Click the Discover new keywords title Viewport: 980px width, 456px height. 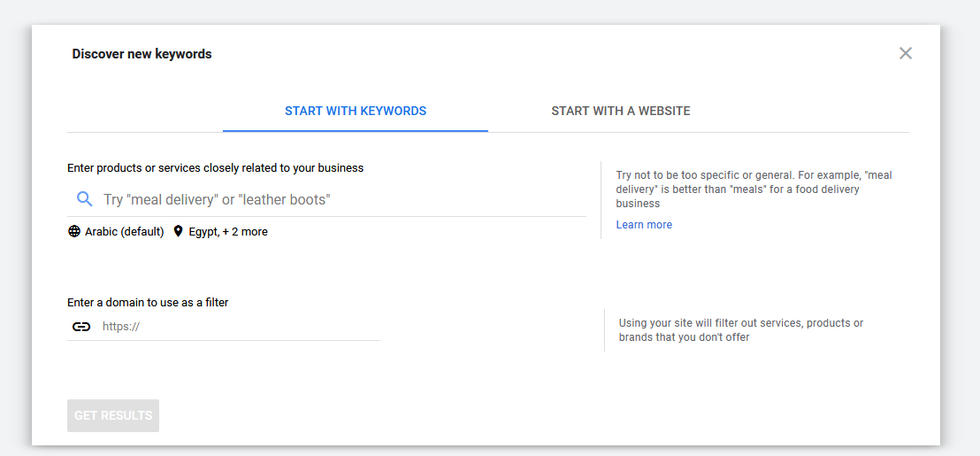(142, 54)
